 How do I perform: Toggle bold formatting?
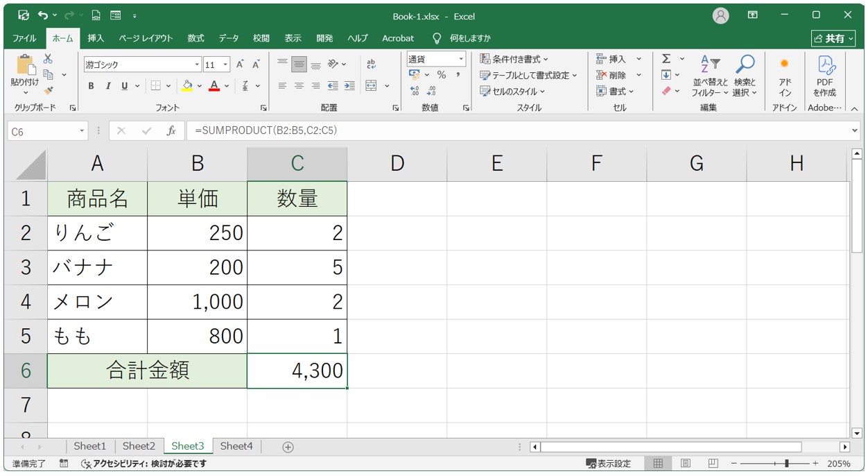pos(91,86)
